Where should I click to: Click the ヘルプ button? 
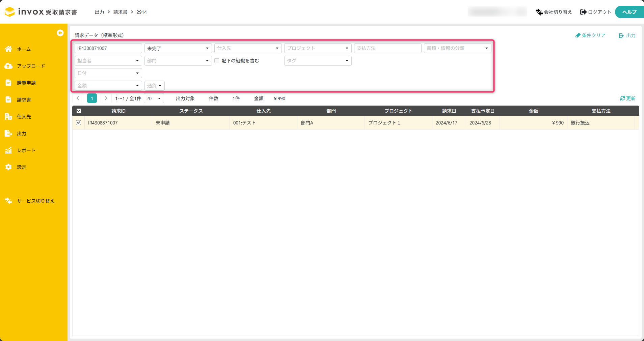pyautogui.click(x=629, y=12)
